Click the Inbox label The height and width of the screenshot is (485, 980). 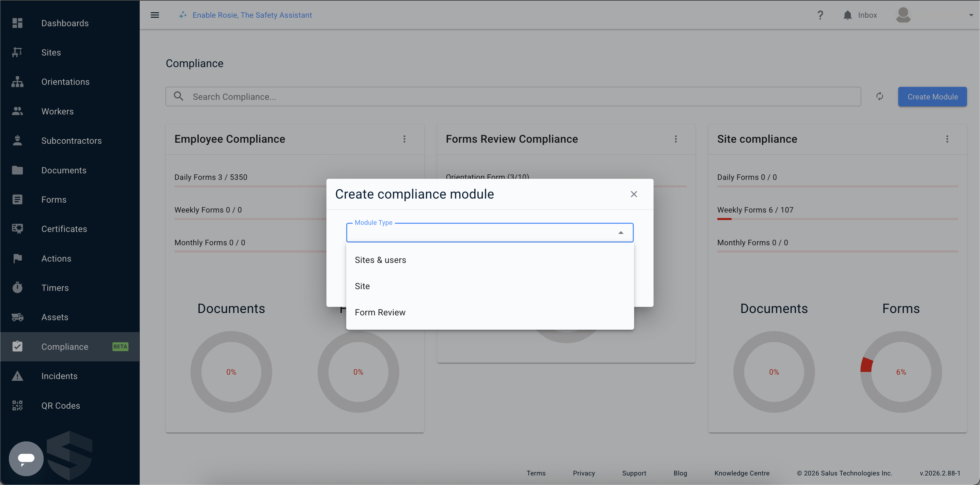pos(867,15)
